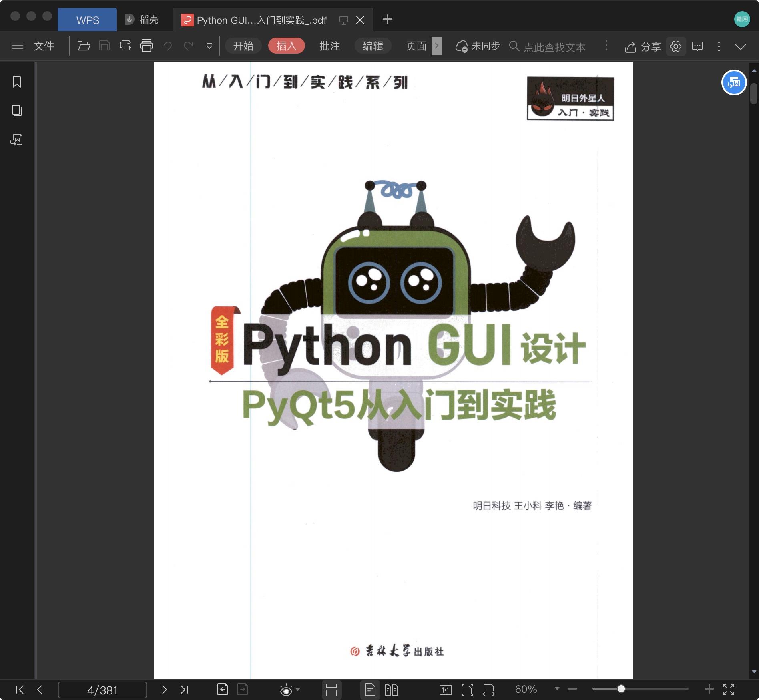The height and width of the screenshot is (700, 759).
Task: Enter fullscreen mode
Action: [729, 689]
